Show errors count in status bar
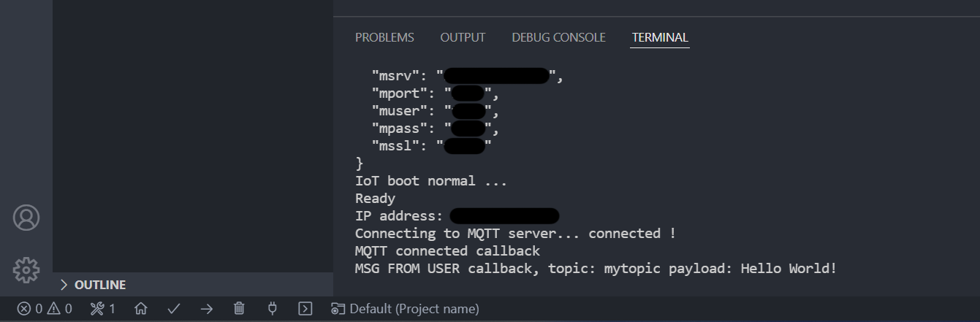Viewport: 980px width, 322px height. pos(30,309)
